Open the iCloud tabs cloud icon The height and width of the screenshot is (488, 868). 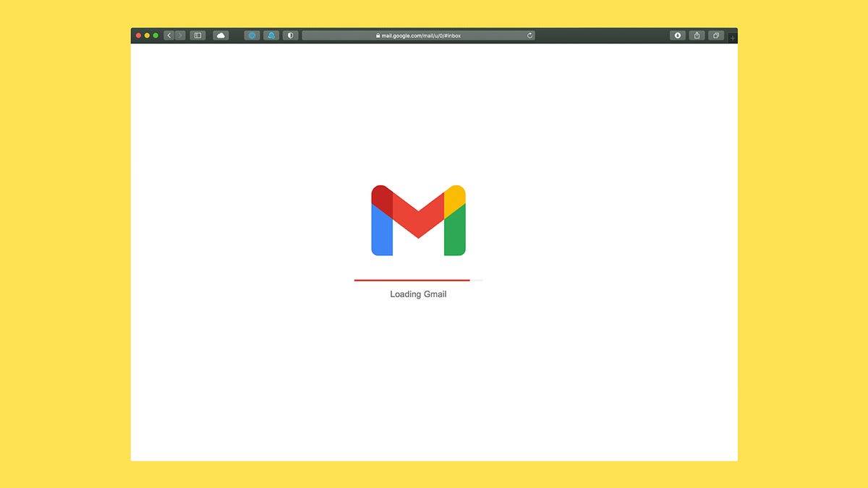[221, 35]
